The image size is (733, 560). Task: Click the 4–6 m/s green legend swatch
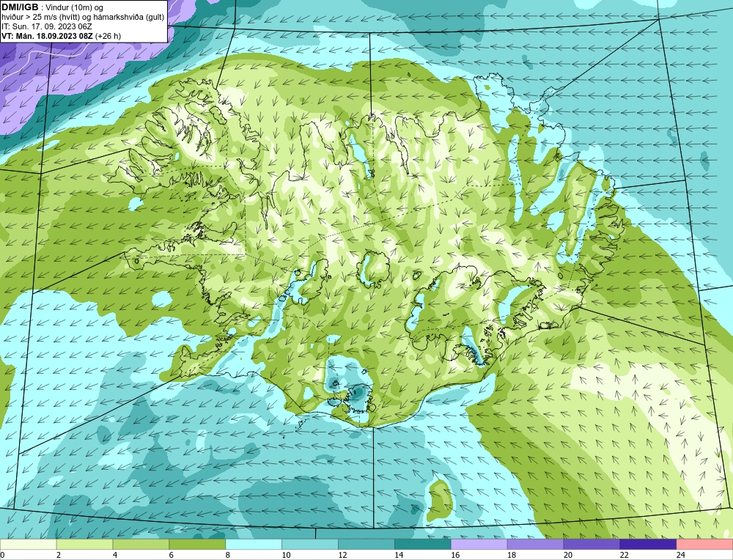pyautogui.click(x=141, y=545)
